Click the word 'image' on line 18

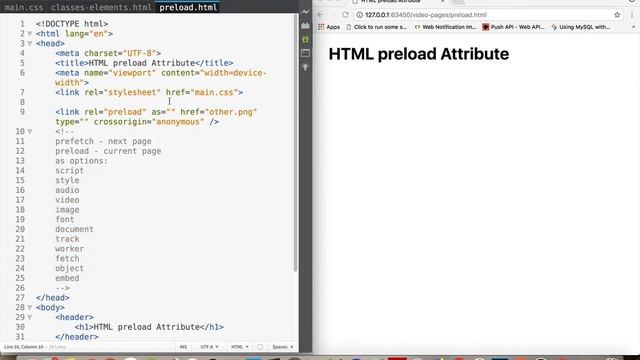point(67,210)
